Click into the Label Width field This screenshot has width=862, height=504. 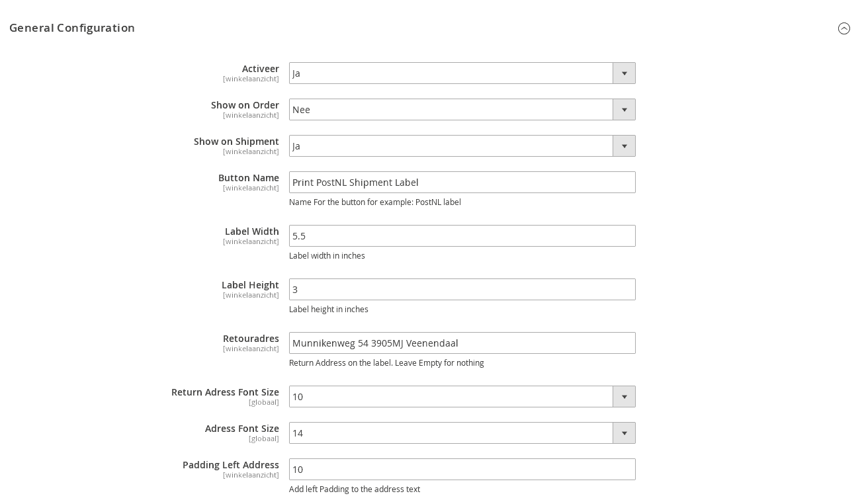point(462,236)
